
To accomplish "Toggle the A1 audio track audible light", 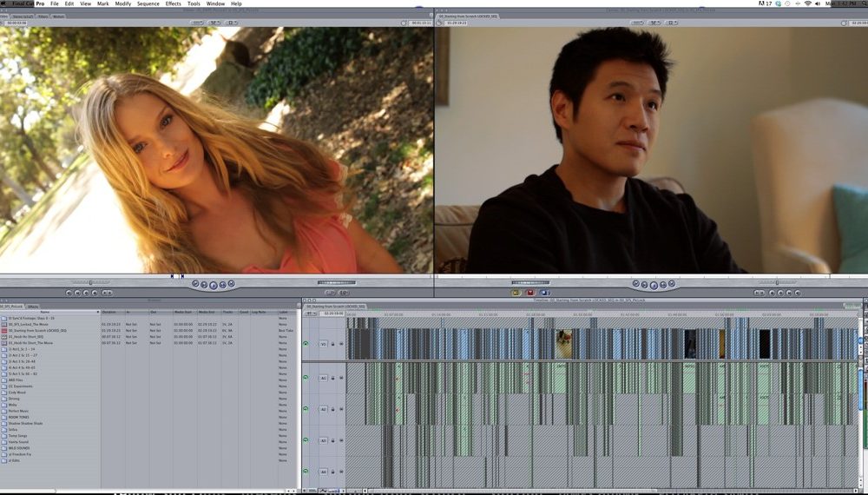I will [306, 379].
